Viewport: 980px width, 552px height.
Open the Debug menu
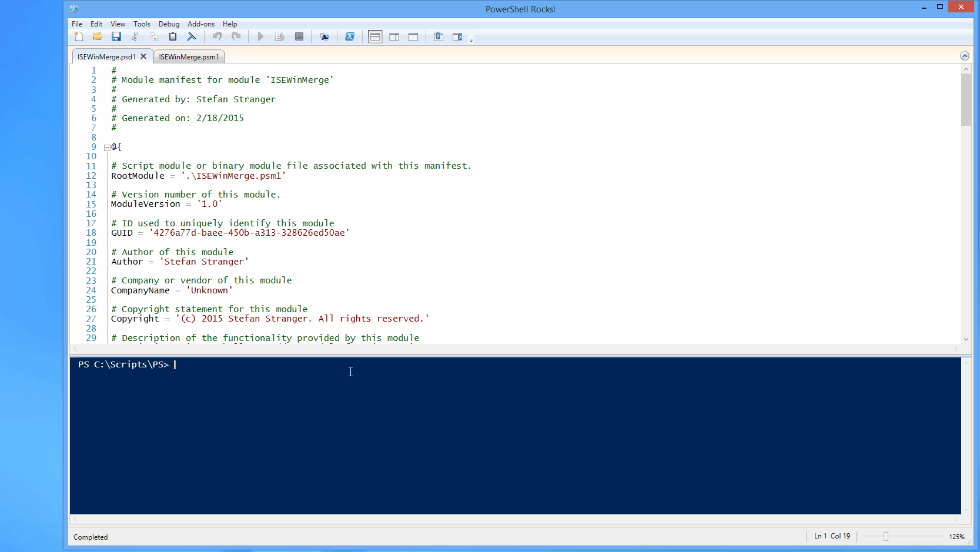pos(169,24)
